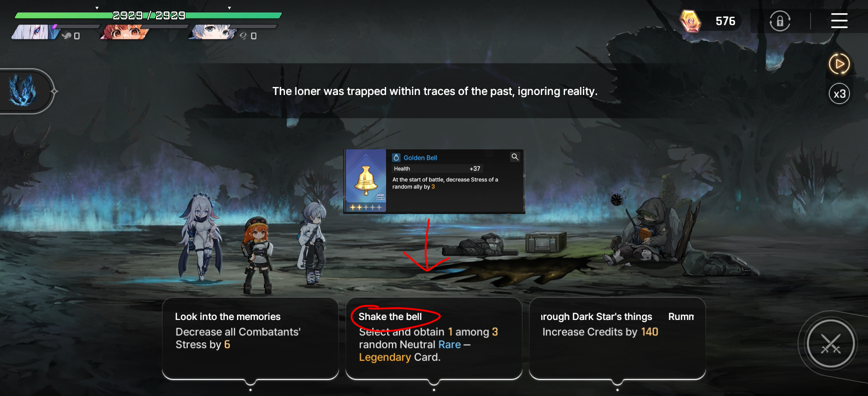Viewport: 868px width, 396px height.
Task: Toggle the auto-play button
Action: coord(839,64)
